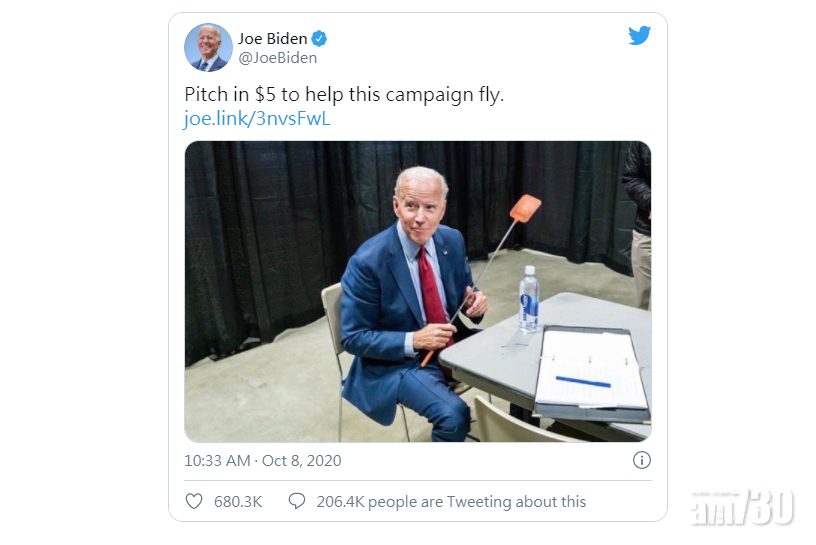Click the am730 watermark logo
816x545 pixels.
tap(742, 506)
